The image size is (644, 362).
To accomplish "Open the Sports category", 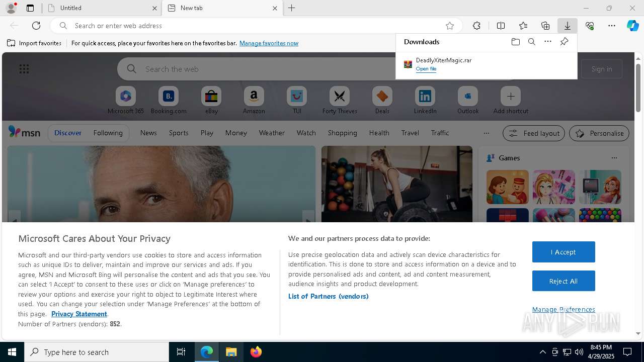I will click(x=179, y=133).
